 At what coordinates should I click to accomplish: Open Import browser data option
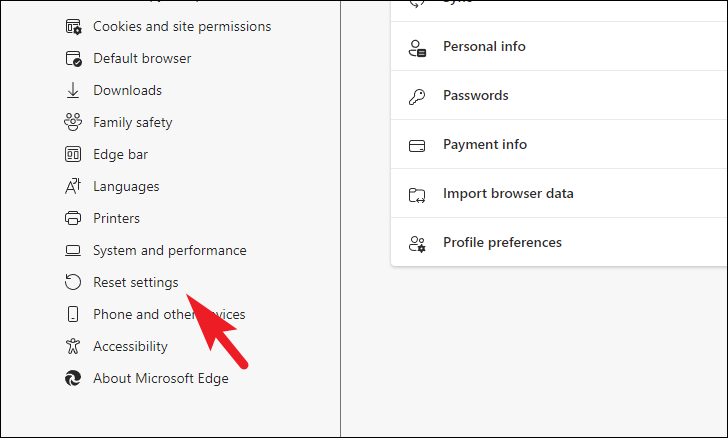[508, 194]
